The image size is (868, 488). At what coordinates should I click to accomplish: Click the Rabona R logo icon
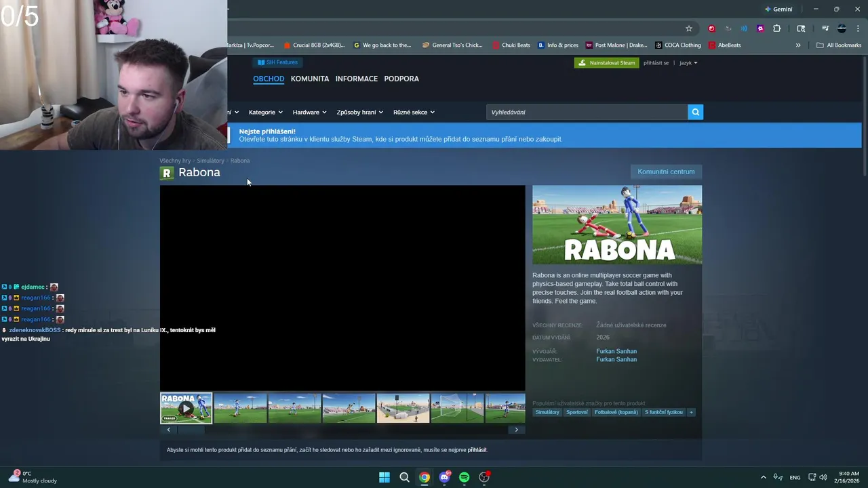167,173
